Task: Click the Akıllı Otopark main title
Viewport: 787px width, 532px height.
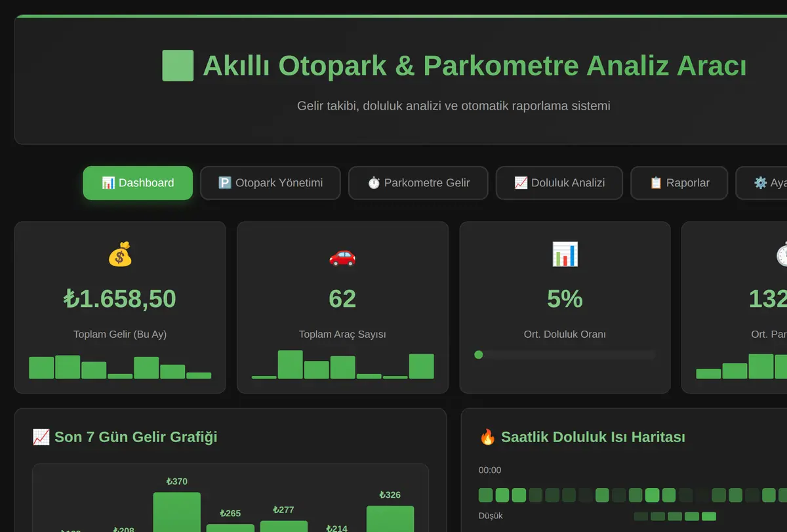Action: pos(475,66)
